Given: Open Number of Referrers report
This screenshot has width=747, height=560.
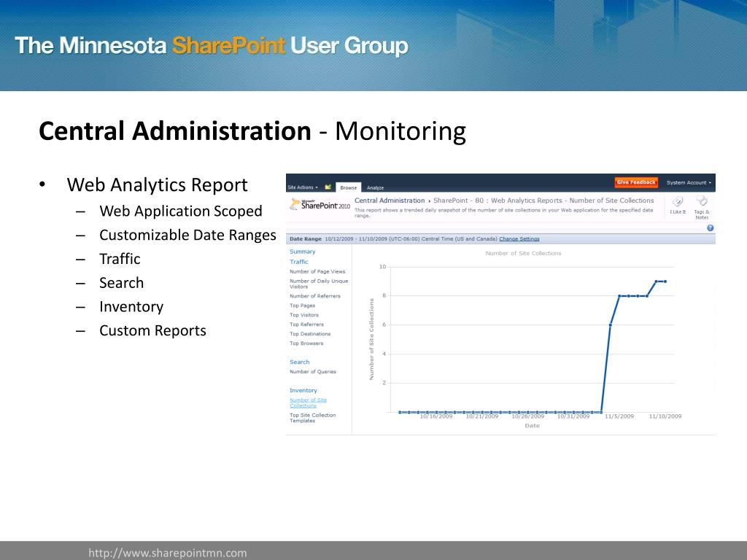Looking at the screenshot, I should pyautogui.click(x=315, y=296).
